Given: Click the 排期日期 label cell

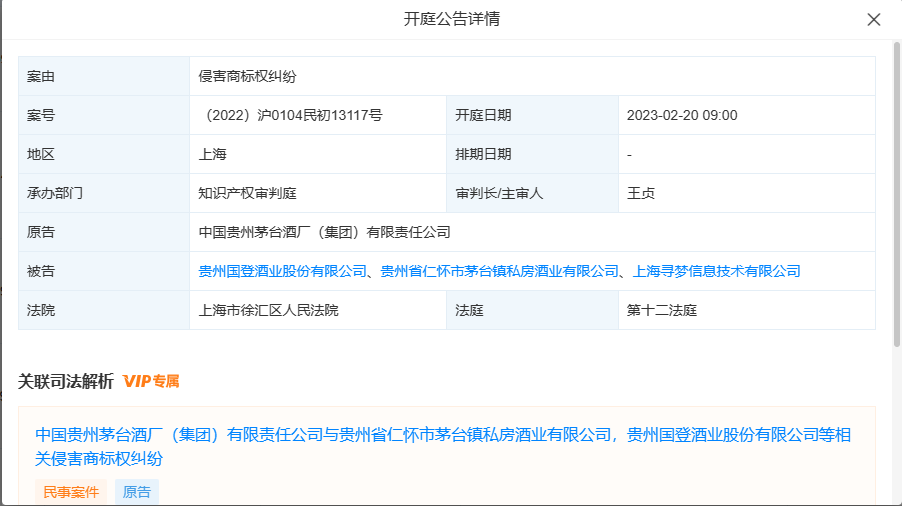Looking at the screenshot, I should [532, 154].
